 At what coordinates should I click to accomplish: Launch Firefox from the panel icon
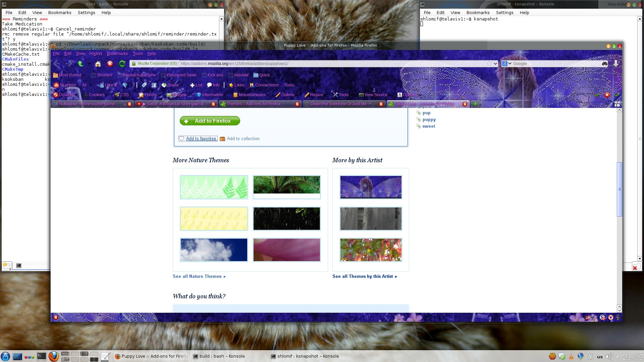[x=54, y=356]
